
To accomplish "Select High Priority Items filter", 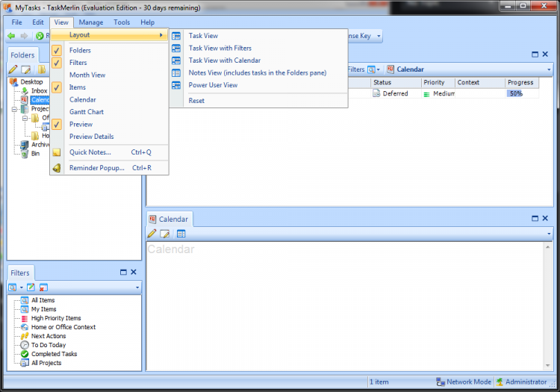I will [x=56, y=318].
